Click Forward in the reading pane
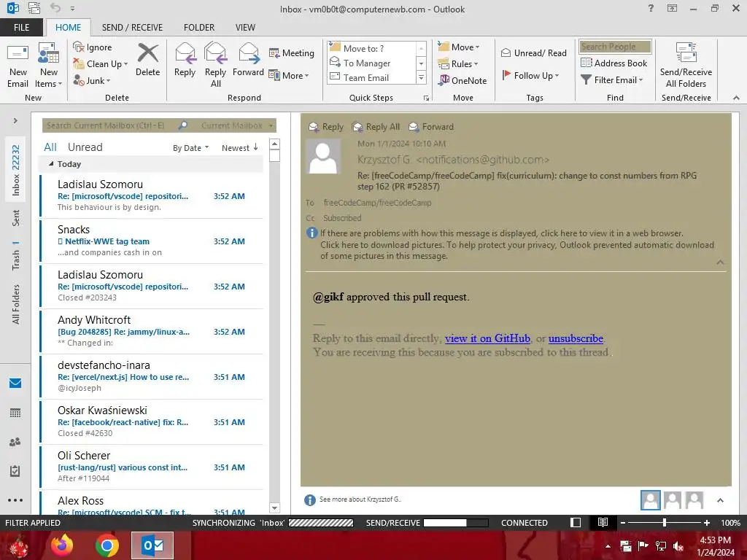Viewport: 747px width, 560px height. click(431, 127)
